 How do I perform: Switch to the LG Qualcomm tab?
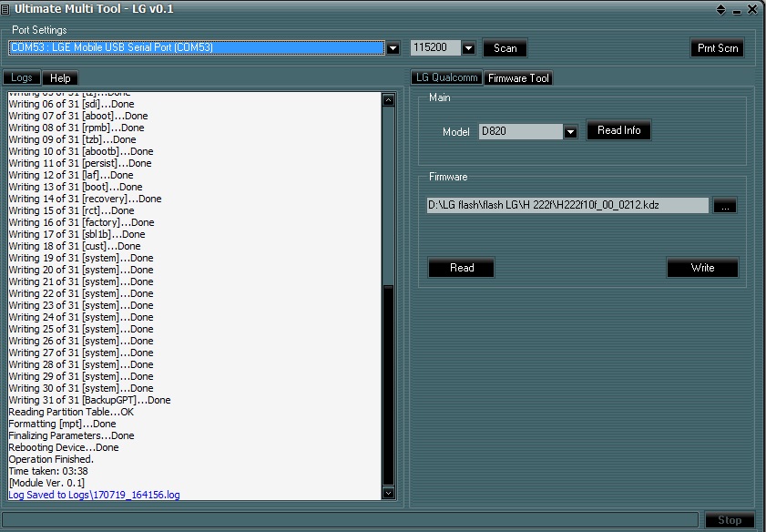[x=446, y=77]
